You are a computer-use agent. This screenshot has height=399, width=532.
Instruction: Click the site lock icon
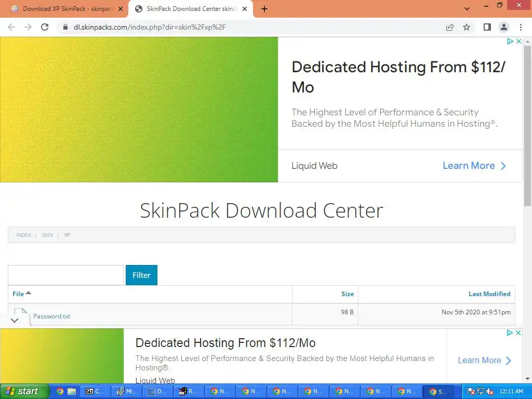click(65, 27)
